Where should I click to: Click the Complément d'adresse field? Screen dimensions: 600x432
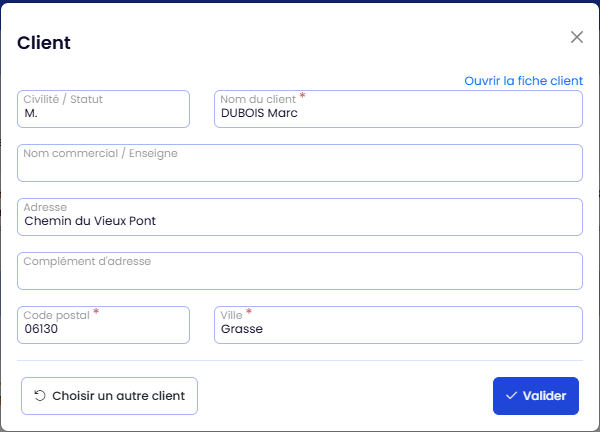coord(299,271)
